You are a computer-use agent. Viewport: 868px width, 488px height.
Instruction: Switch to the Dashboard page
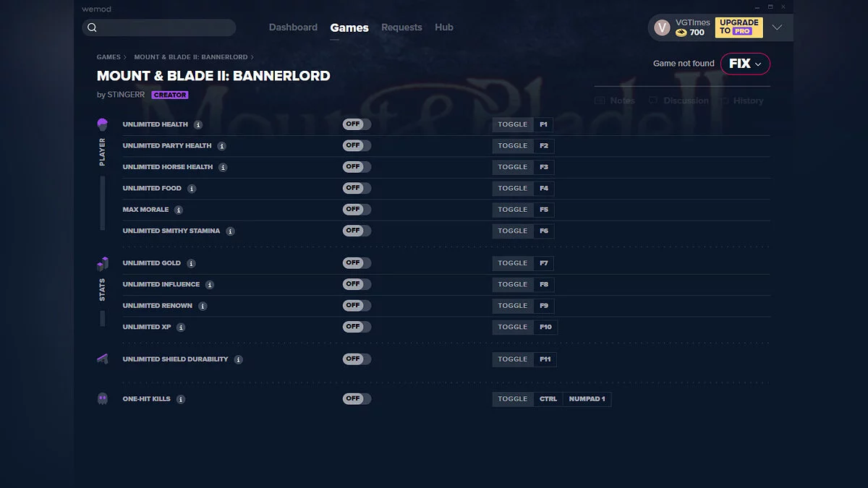pos(293,27)
